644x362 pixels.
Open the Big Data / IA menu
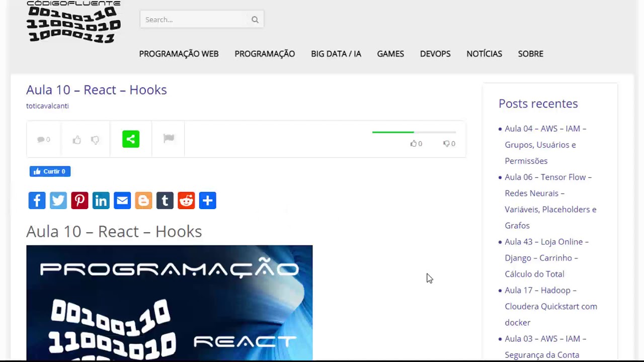(x=336, y=54)
